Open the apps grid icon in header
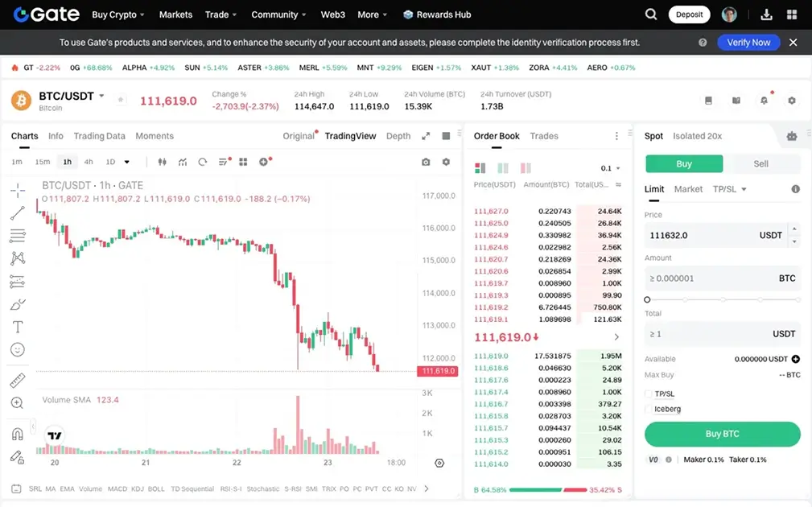Viewport: 812px width, 507px height. pyautogui.click(x=792, y=14)
